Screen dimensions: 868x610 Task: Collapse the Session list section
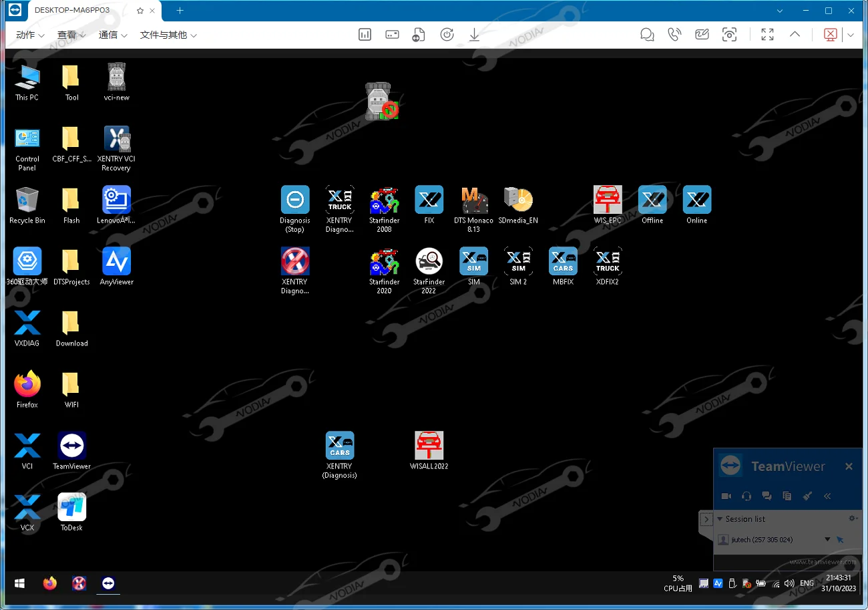[x=720, y=519]
